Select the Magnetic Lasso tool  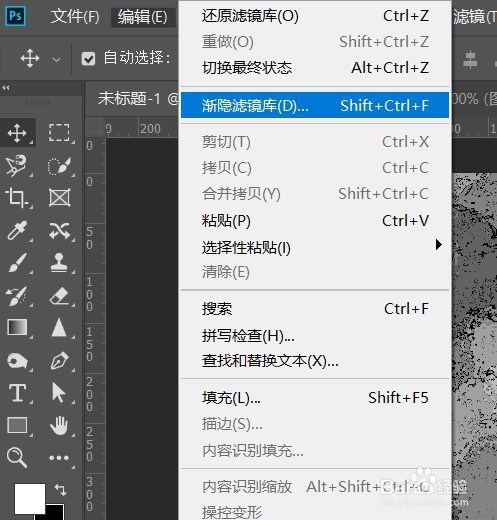tap(17, 165)
